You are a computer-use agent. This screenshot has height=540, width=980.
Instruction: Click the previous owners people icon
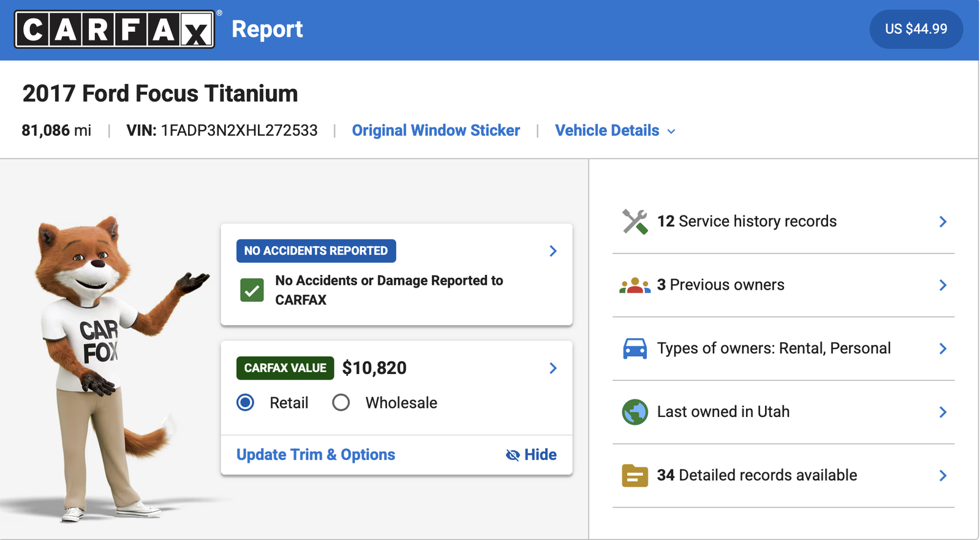point(635,285)
